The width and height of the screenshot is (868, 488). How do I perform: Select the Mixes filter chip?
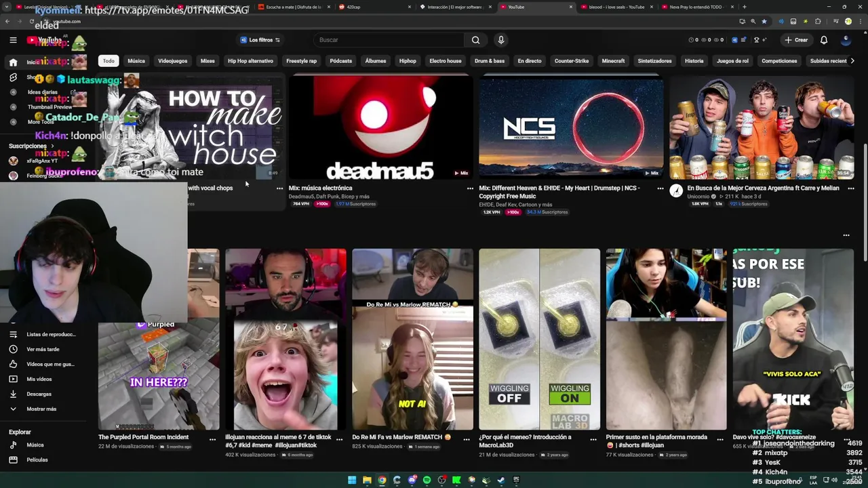coord(208,61)
